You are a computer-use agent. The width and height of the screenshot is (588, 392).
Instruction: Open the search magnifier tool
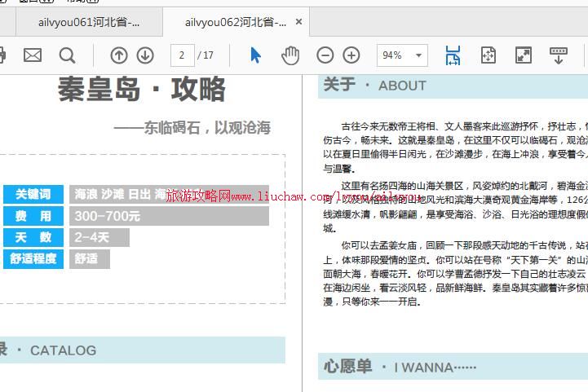pos(68,55)
